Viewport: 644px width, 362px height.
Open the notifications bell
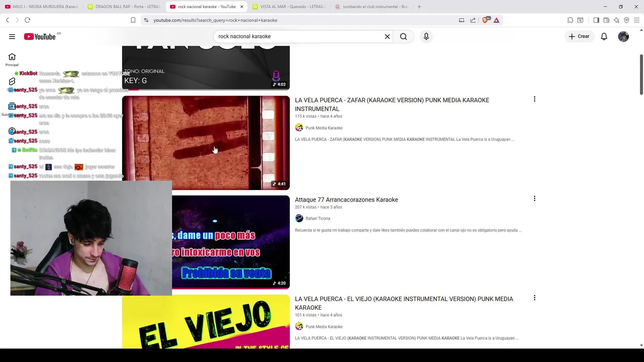coord(604,36)
